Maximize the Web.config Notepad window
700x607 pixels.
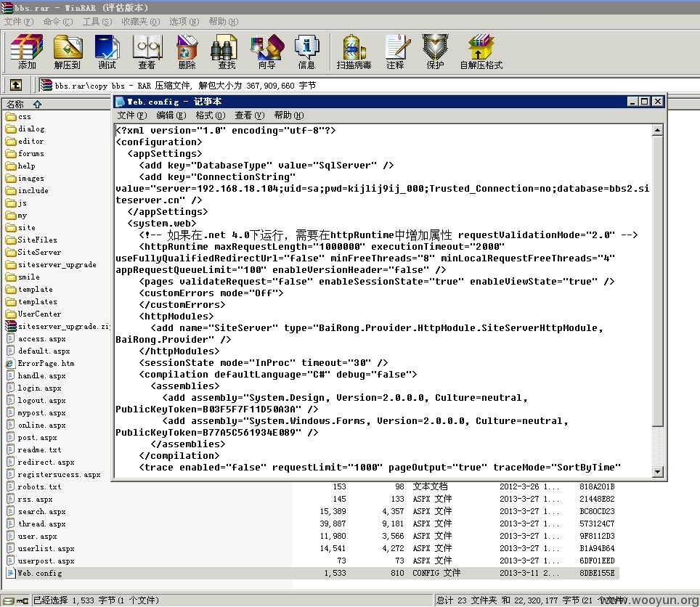tap(644, 102)
